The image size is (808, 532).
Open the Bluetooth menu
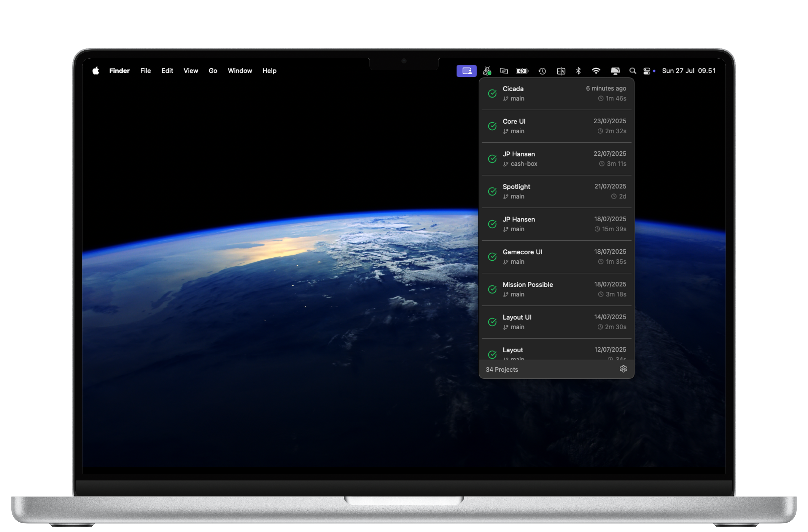(x=578, y=70)
